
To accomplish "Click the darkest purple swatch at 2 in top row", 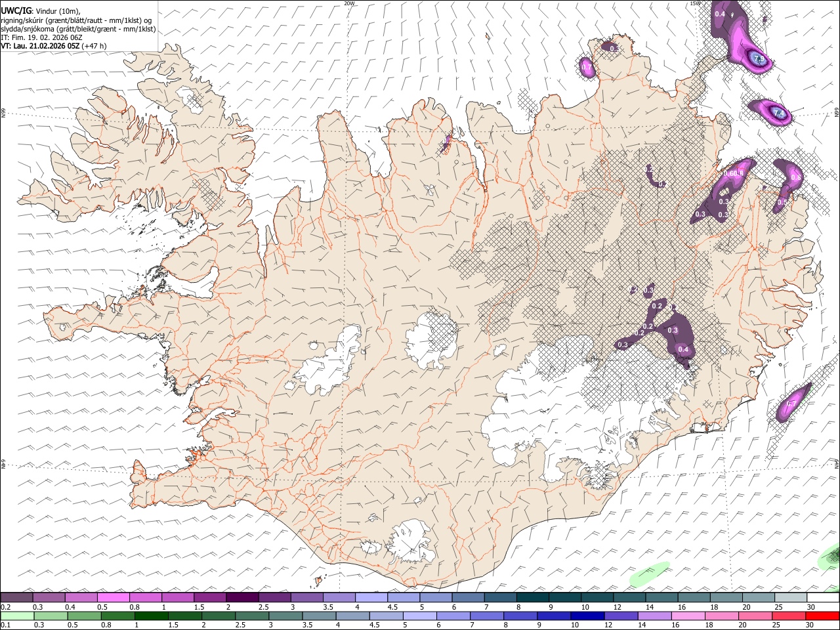I will [241, 597].
